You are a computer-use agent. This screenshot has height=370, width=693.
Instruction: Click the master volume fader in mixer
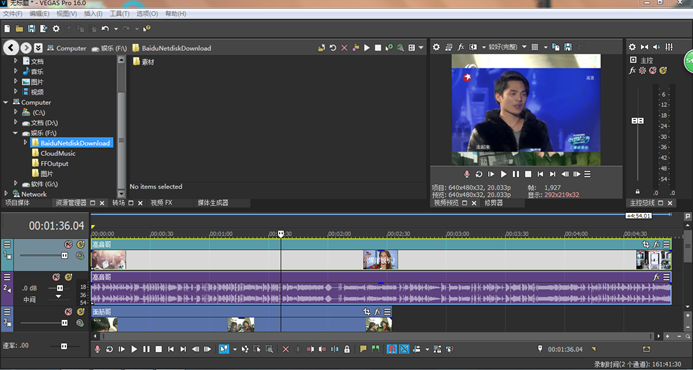click(x=637, y=121)
